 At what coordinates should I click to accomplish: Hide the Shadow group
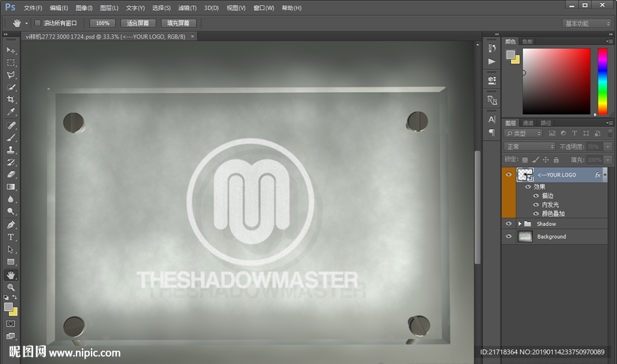point(509,224)
